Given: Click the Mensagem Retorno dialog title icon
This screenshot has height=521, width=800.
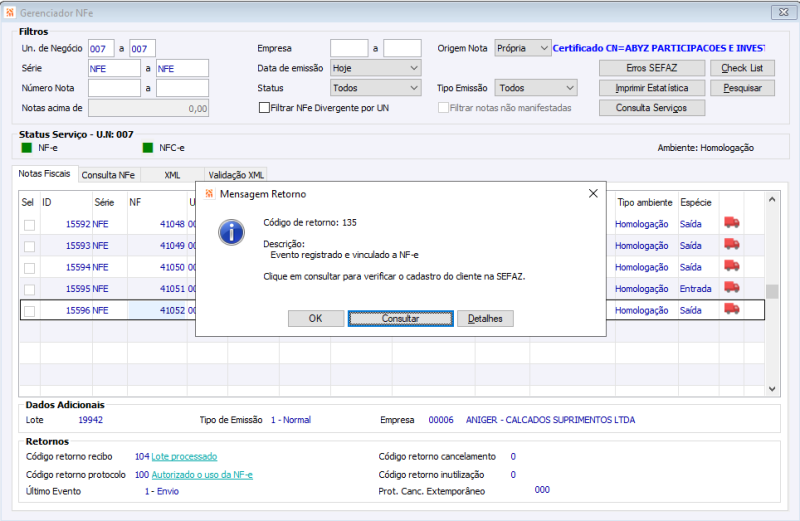Looking at the screenshot, I should [x=209, y=194].
